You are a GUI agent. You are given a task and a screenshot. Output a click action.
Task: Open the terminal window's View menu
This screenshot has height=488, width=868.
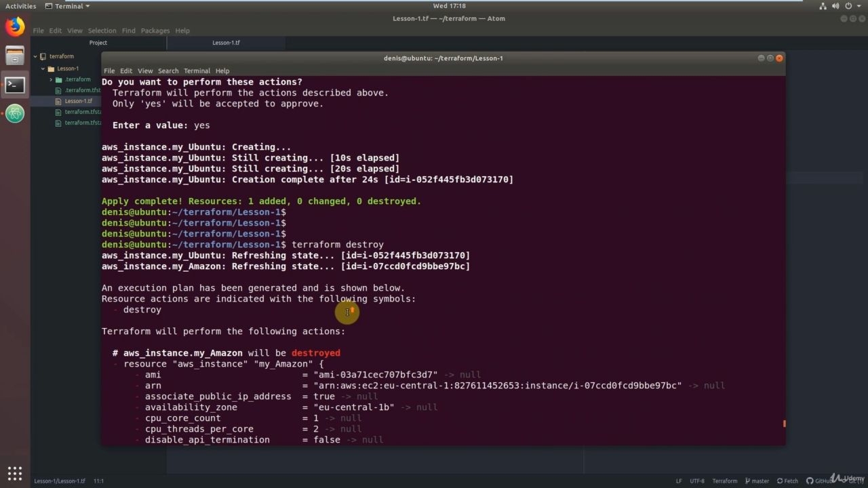tap(145, 70)
